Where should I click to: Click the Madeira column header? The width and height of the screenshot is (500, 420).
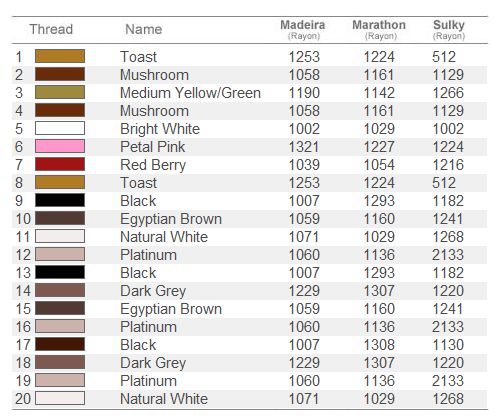tap(303, 30)
